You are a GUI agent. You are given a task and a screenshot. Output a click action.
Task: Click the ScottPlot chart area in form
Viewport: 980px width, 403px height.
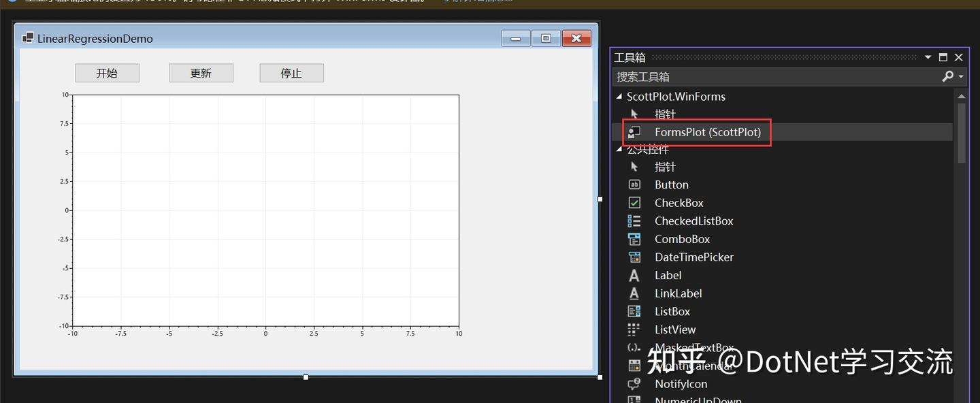pos(265,210)
